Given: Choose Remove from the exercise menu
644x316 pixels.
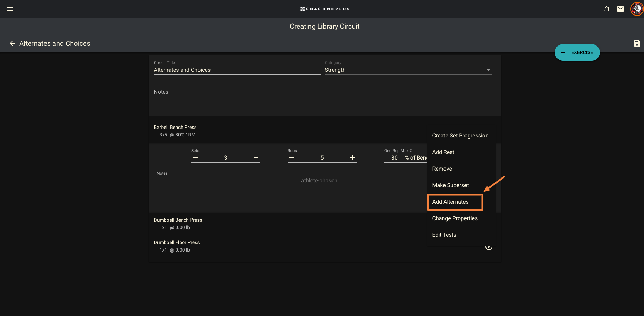Looking at the screenshot, I should click(x=461, y=169).
